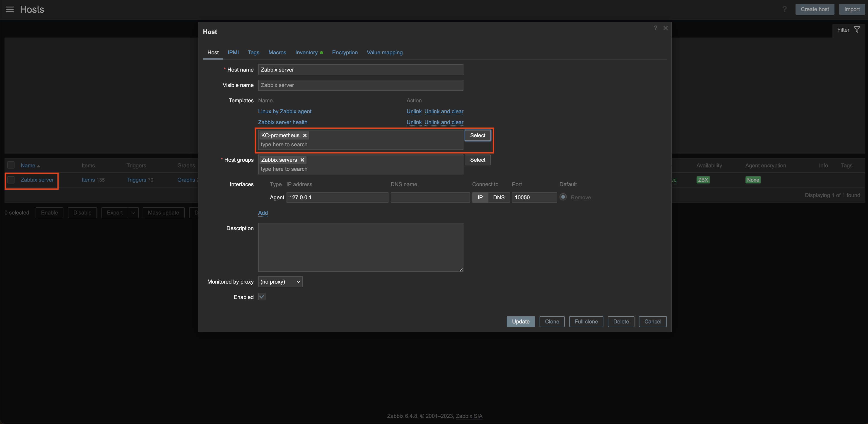868x424 pixels.
Task: Focus the Host name field
Action: 361,70
